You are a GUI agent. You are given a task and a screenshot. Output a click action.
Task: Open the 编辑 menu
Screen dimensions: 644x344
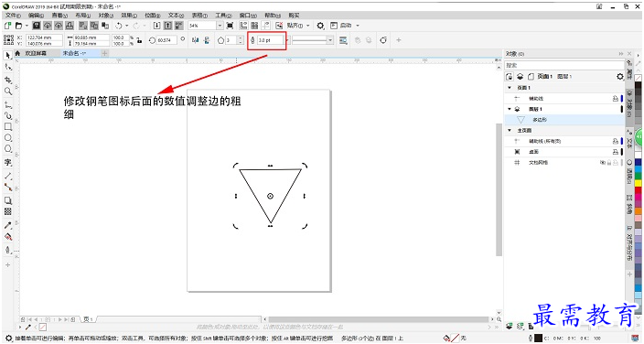(x=36, y=16)
